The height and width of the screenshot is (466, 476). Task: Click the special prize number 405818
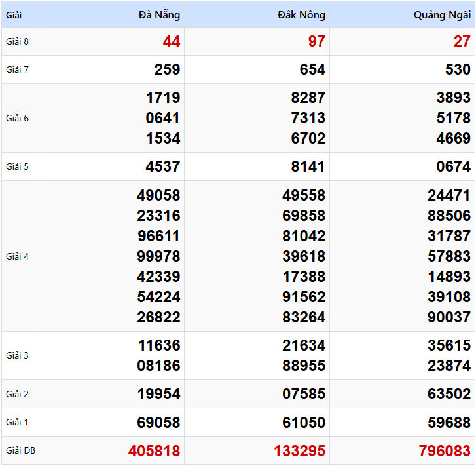coord(155,451)
